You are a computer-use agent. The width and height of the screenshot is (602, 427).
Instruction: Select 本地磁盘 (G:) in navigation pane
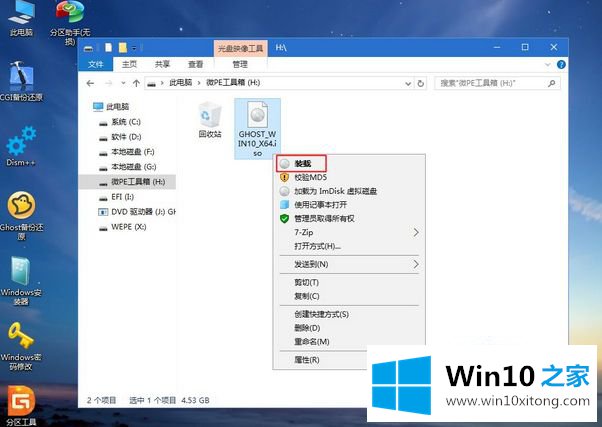click(x=128, y=167)
